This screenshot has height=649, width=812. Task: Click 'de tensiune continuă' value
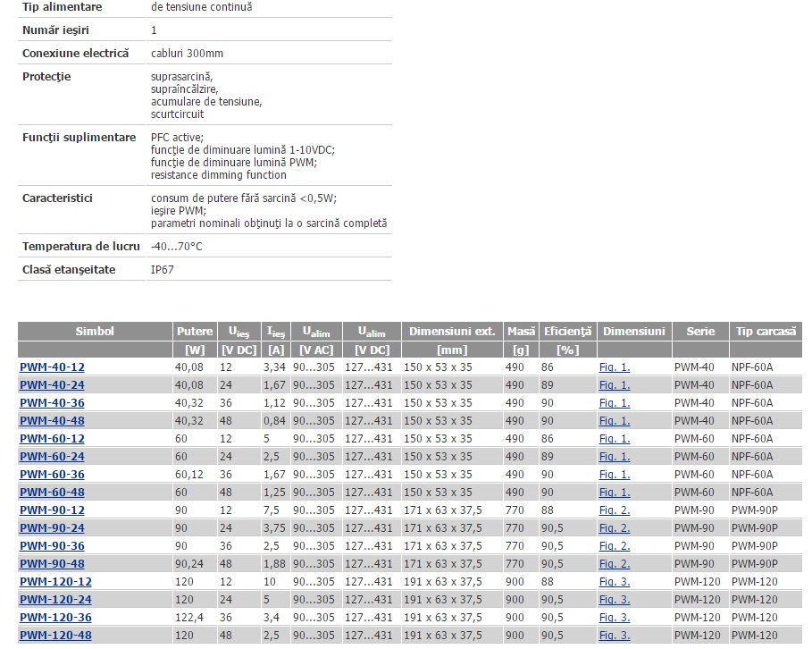(202, 7)
